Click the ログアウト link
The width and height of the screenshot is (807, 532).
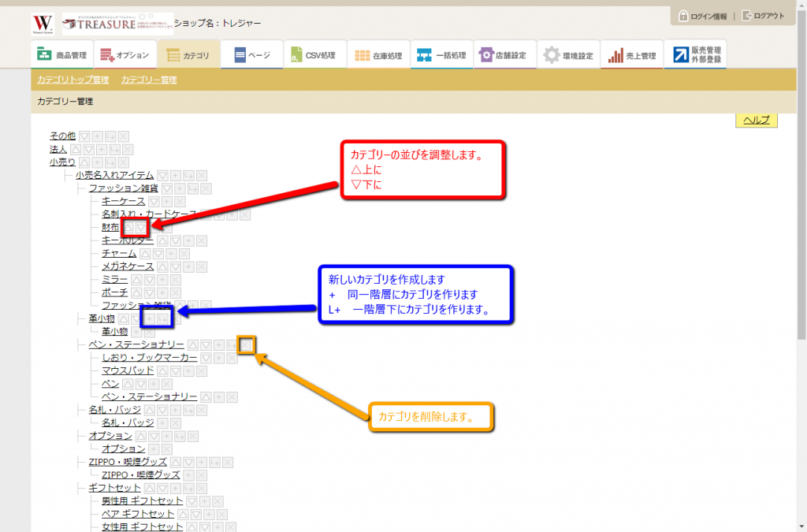tap(764, 16)
